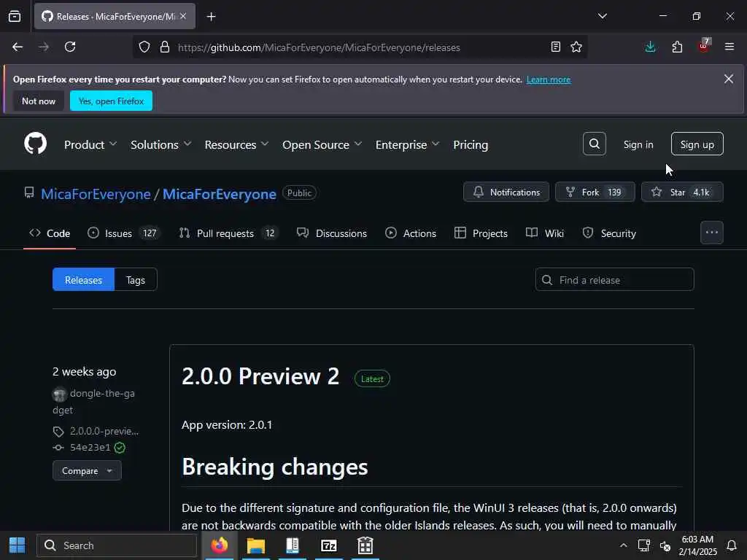Image resolution: width=747 pixels, height=560 pixels.
Task: Expand the Resources navigation menu
Action: pyautogui.click(x=236, y=144)
